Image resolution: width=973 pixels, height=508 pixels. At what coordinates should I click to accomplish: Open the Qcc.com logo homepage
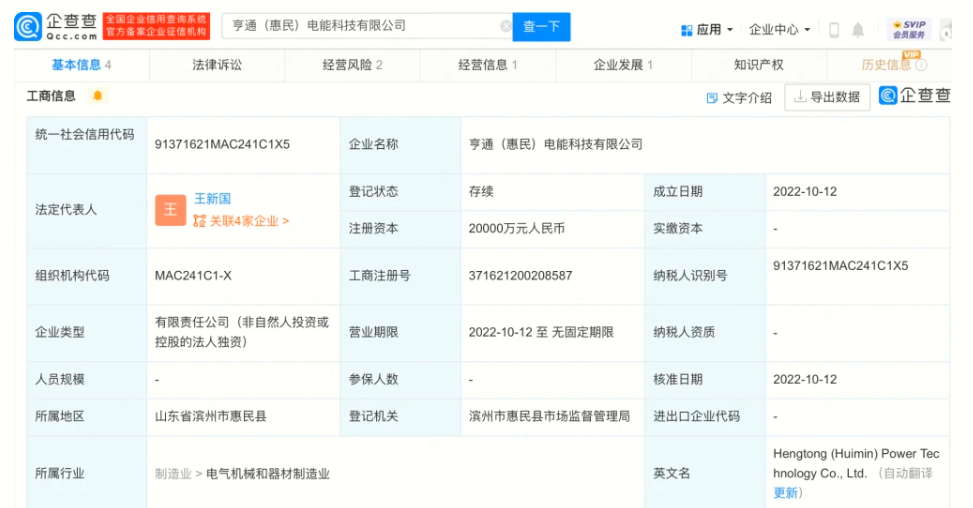point(56,27)
